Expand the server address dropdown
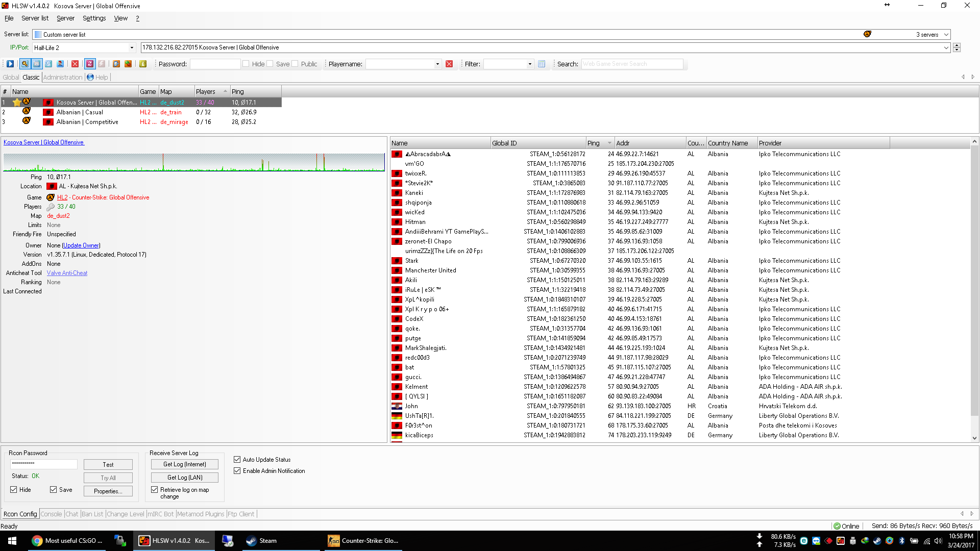This screenshot has width=980, height=551. [x=946, y=47]
